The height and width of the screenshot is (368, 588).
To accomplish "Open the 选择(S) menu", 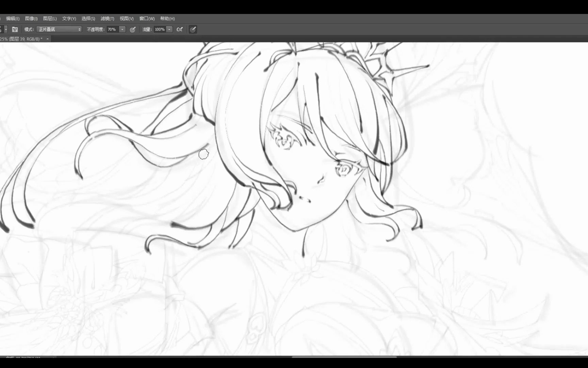I will pos(88,19).
